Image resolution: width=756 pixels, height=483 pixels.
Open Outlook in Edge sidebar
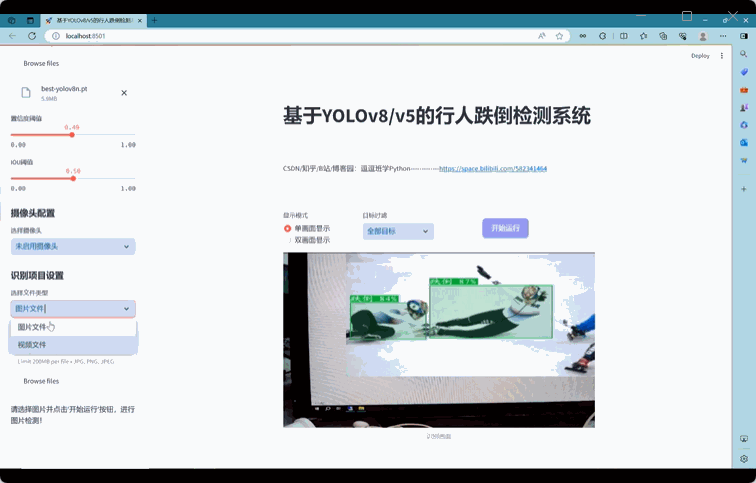click(x=743, y=142)
